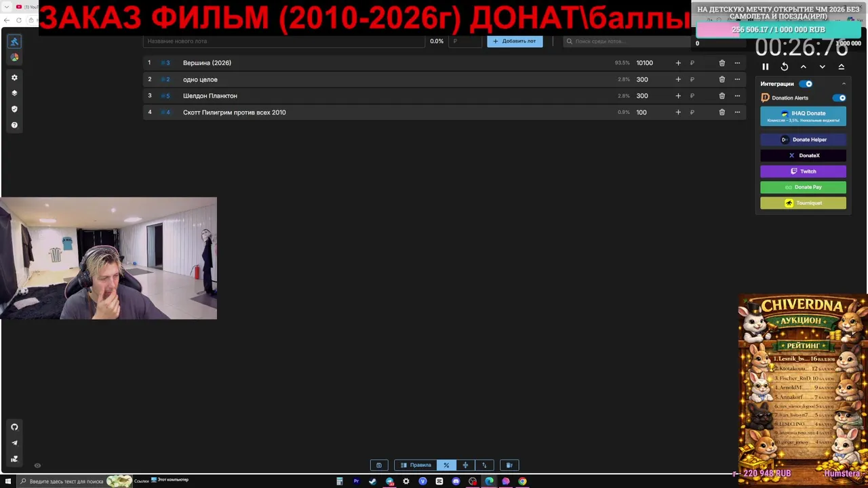Screen dimensions: 868x488
Task: Pause the auction timer
Action: (x=766, y=66)
